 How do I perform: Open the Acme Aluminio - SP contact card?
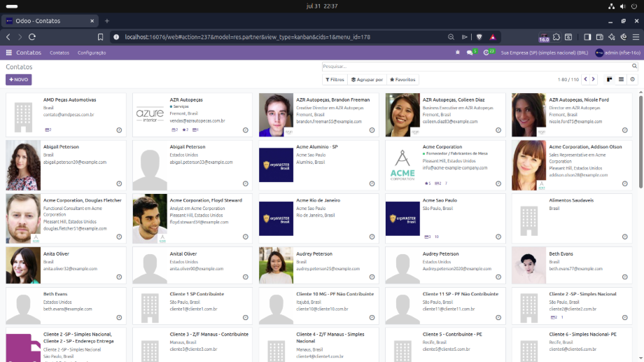click(318, 165)
